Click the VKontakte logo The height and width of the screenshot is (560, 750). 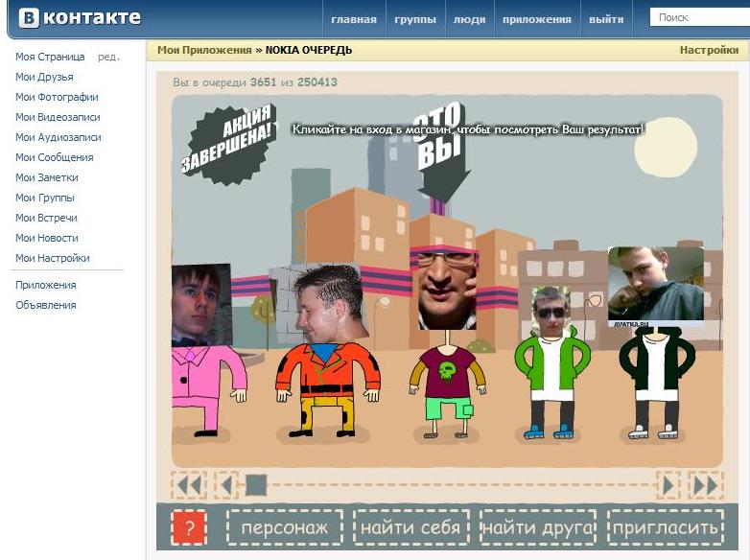pyautogui.click(x=80, y=18)
